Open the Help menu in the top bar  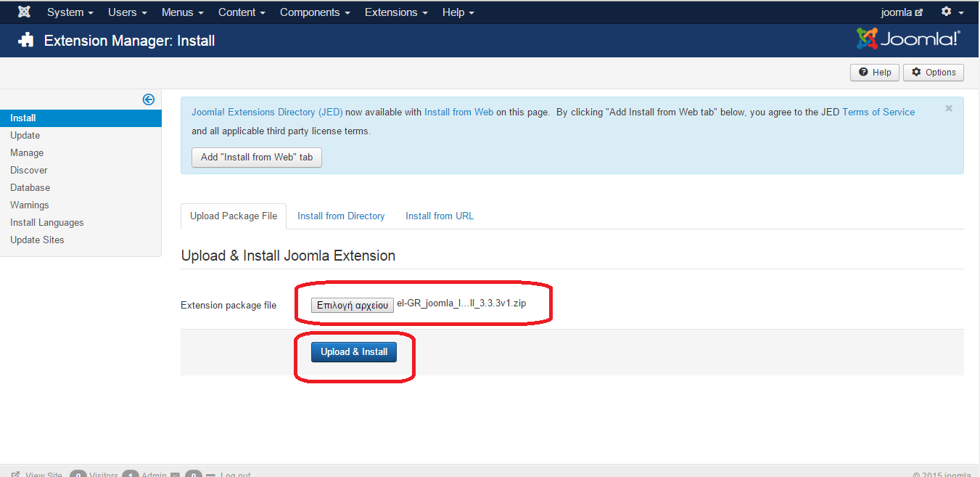pos(458,12)
